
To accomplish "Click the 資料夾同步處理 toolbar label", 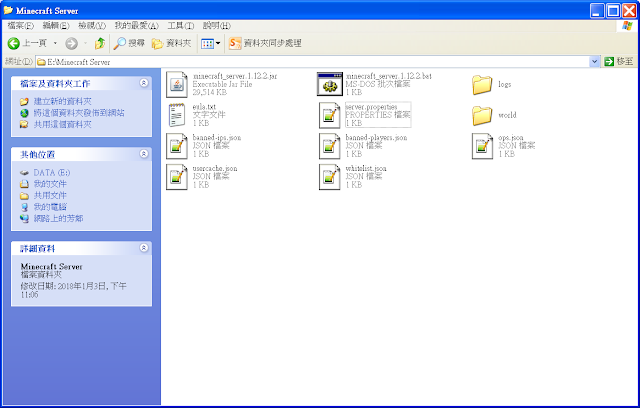I will tap(273, 43).
